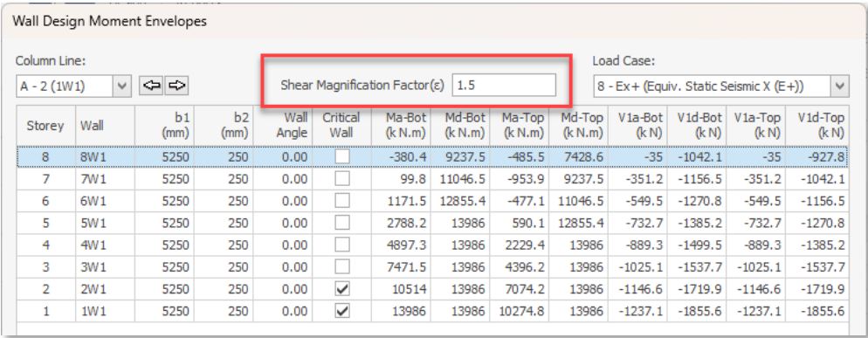Click the Critical Wall column header
Screen dimensions: 868x338
click(x=342, y=126)
